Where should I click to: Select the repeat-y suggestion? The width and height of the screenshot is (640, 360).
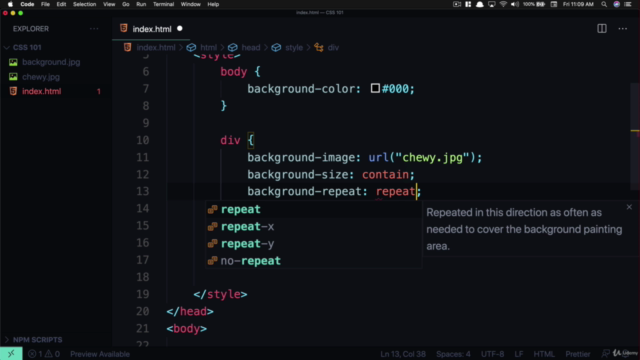pyautogui.click(x=313, y=244)
